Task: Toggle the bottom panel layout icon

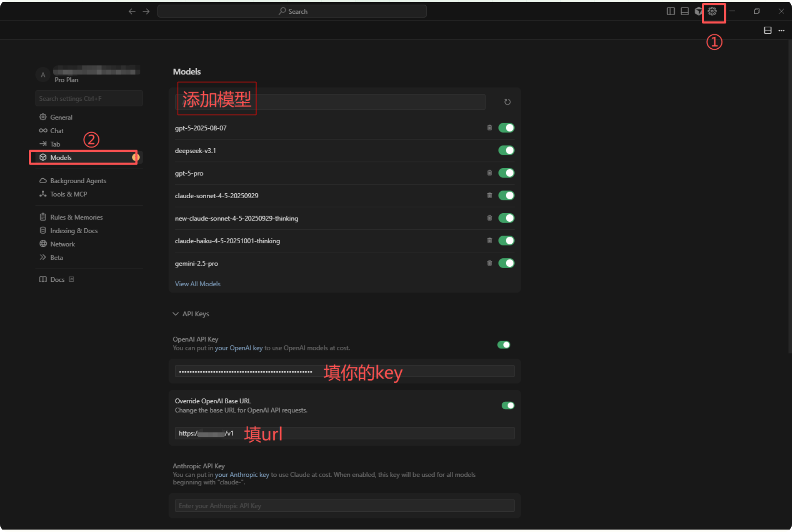Action: [x=685, y=11]
